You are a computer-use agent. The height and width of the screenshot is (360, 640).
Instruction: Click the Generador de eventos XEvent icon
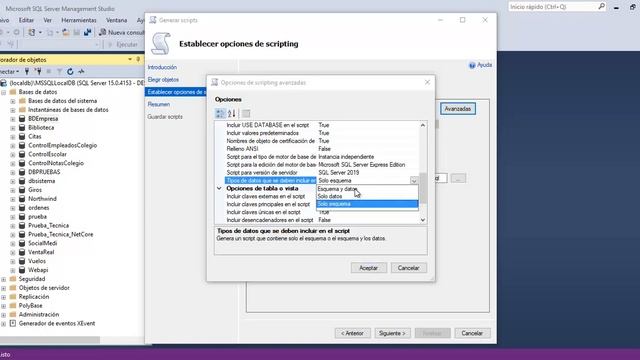click(13, 323)
